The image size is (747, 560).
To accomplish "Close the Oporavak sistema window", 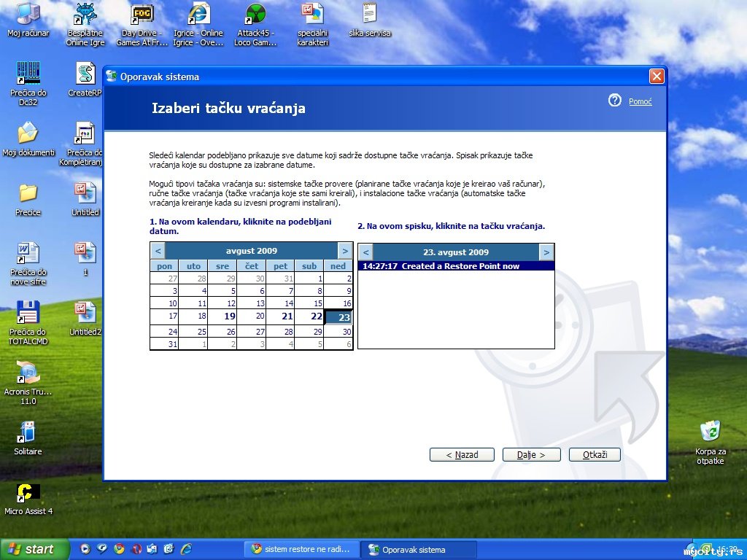I will tap(657, 76).
